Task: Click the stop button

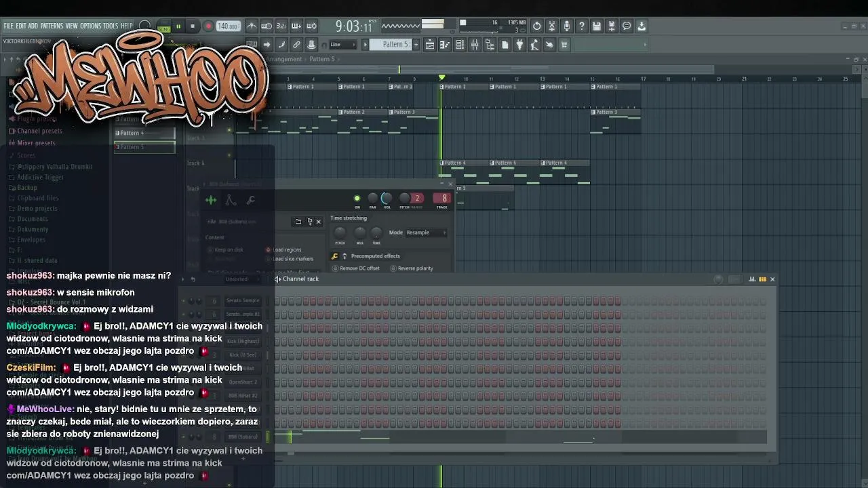Action: pos(193,26)
